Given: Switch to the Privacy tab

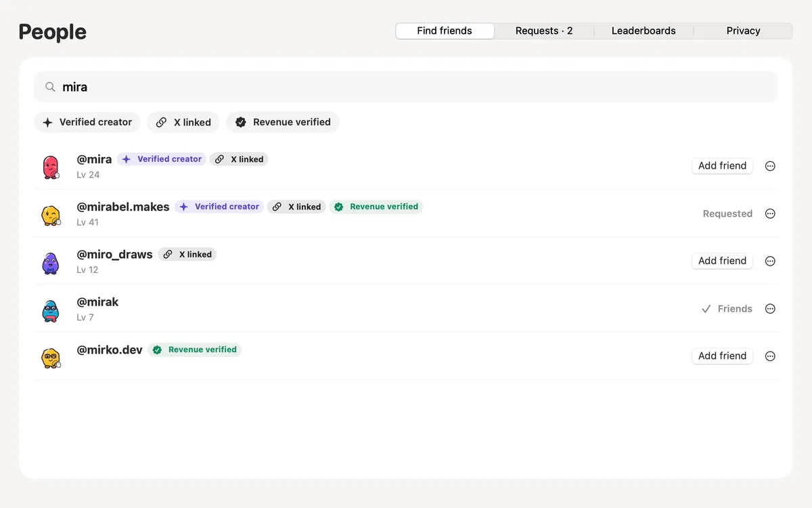Looking at the screenshot, I should coord(743,30).
